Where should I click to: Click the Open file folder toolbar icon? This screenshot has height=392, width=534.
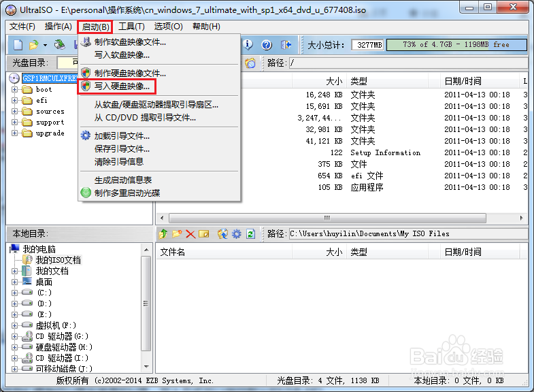coord(34,45)
